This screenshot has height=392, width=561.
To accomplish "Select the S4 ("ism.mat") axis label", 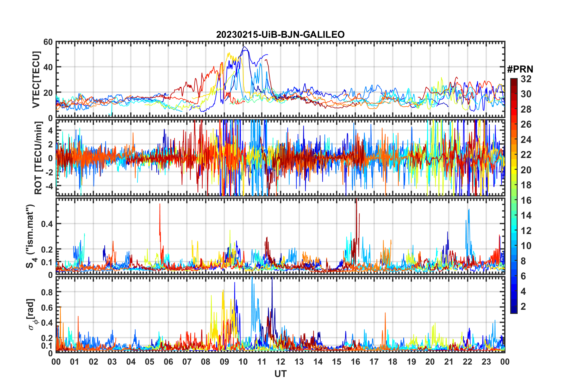I will pyautogui.click(x=30, y=236).
